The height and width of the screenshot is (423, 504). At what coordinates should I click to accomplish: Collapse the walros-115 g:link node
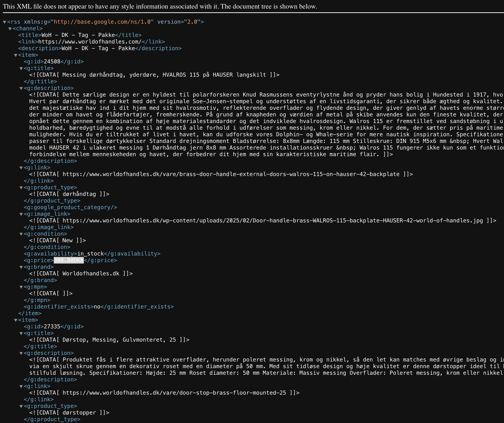click(21, 168)
